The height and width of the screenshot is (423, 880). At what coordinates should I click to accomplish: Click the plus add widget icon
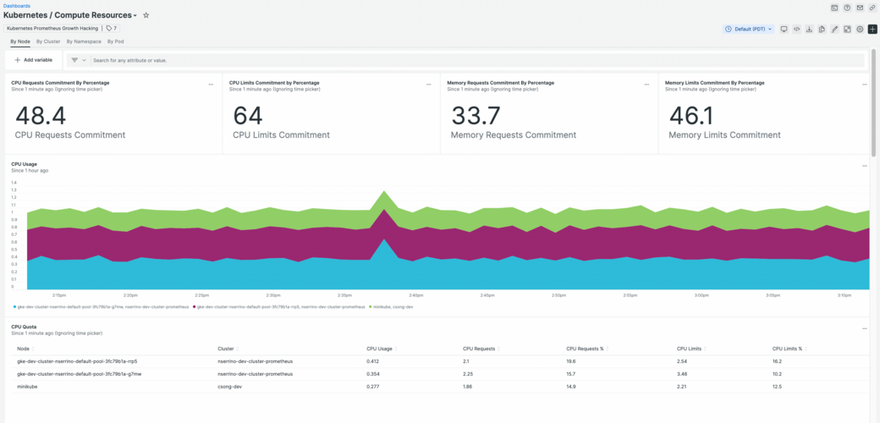(x=872, y=30)
